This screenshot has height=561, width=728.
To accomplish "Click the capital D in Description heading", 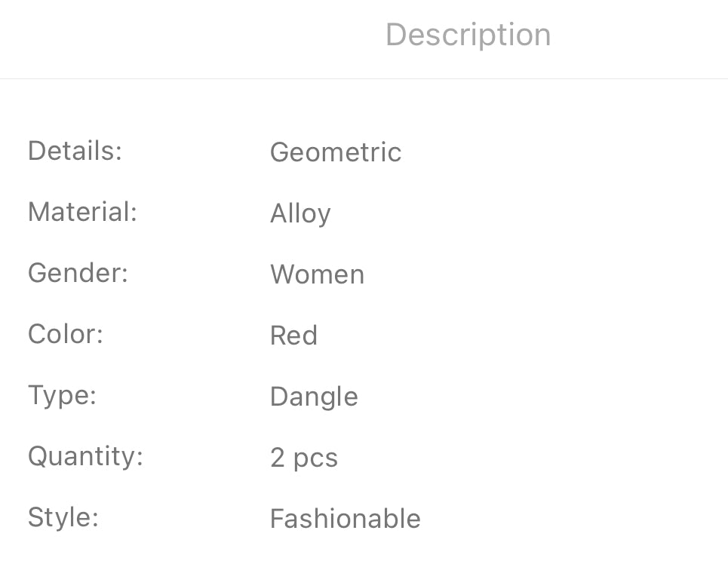I will click(x=396, y=35).
